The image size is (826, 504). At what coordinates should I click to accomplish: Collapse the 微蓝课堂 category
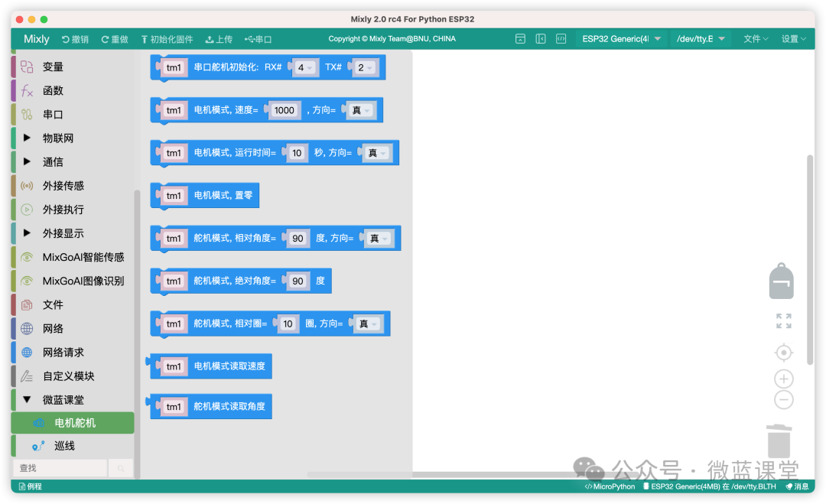point(73,400)
